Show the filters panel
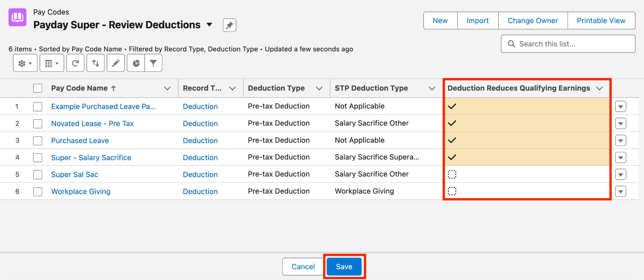Screen dimensions: 644x280 pyautogui.click(x=153, y=63)
